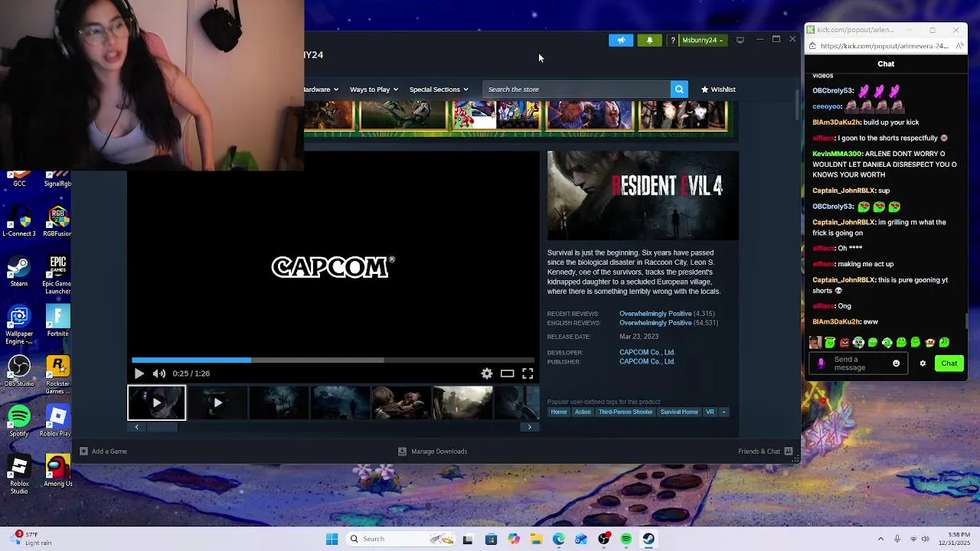
Task: Open Spotify from taskbar
Action: [626, 539]
